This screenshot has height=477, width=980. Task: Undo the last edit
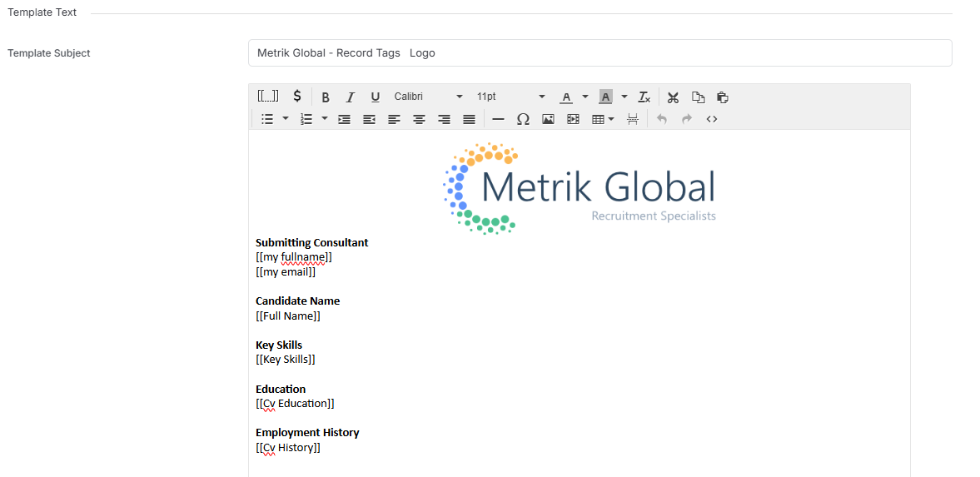click(661, 119)
